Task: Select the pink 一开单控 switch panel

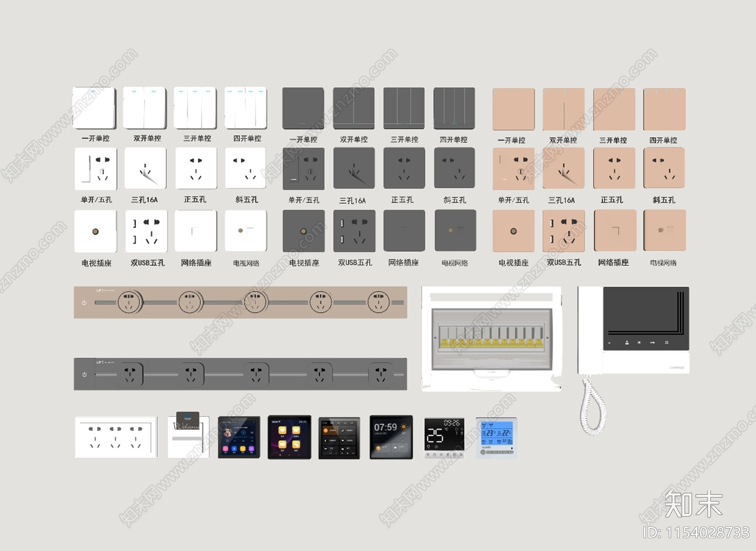Action: [514, 109]
